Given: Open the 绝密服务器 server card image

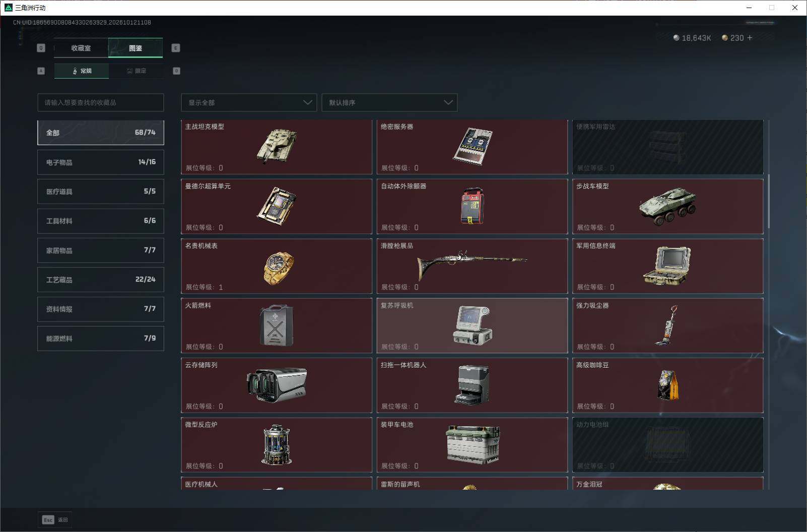Looking at the screenshot, I should [x=473, y=146].
